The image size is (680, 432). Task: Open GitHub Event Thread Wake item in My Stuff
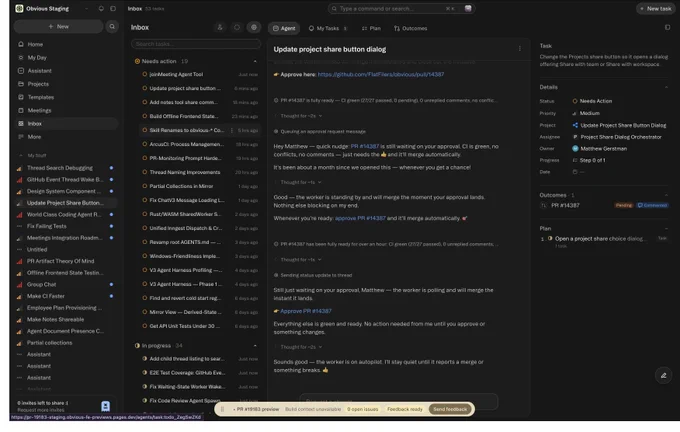coord(65,180)
